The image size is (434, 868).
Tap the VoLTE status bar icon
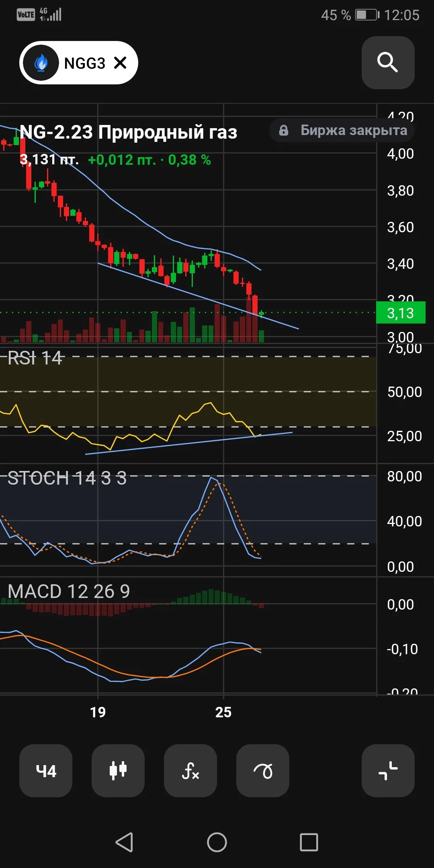26,15
